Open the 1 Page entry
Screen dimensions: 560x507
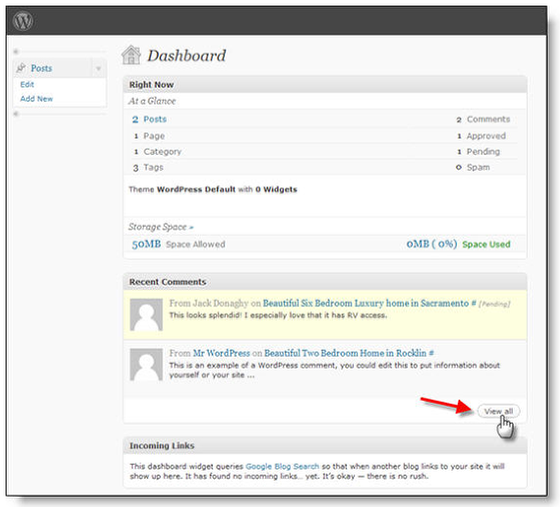149,136
